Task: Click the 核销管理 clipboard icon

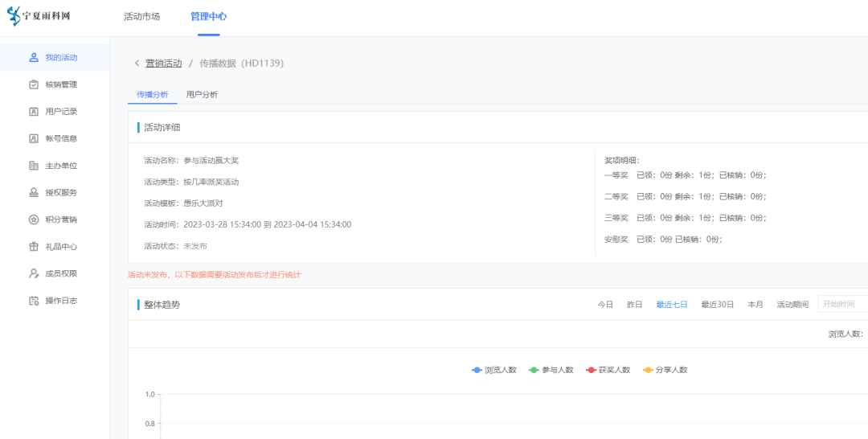Action: coord(34,84)
